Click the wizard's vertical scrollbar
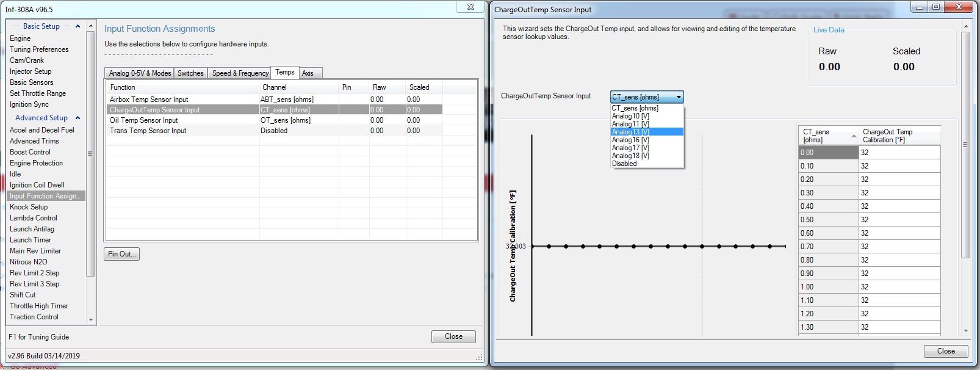Viewport: 980px width, 370px height. pos(965,145)
